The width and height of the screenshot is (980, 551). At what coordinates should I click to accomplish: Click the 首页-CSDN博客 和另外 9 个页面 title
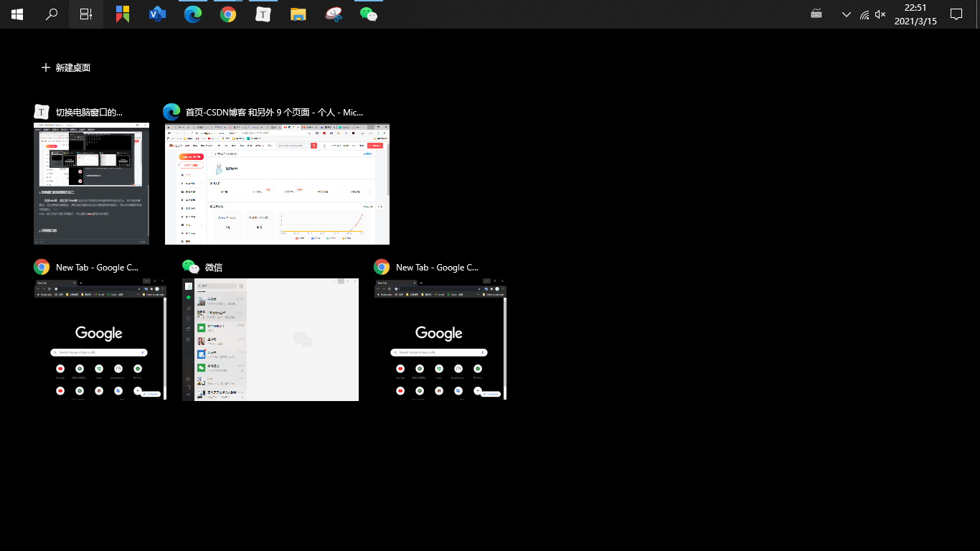(274, 113)
